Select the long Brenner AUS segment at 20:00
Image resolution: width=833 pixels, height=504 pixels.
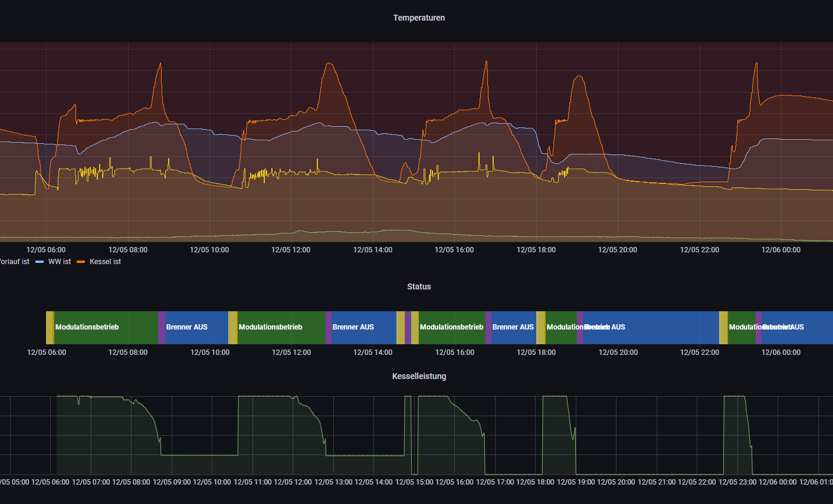[x=649, y=327]
